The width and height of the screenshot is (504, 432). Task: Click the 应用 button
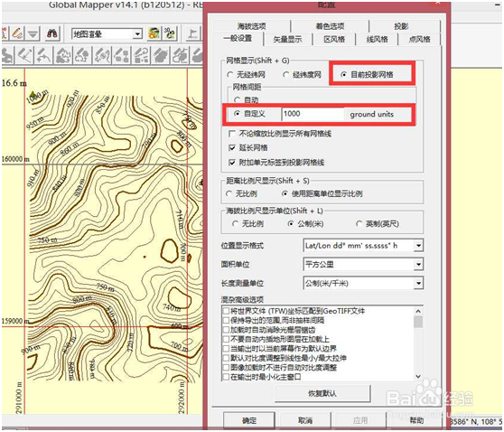tap(360, 420)
